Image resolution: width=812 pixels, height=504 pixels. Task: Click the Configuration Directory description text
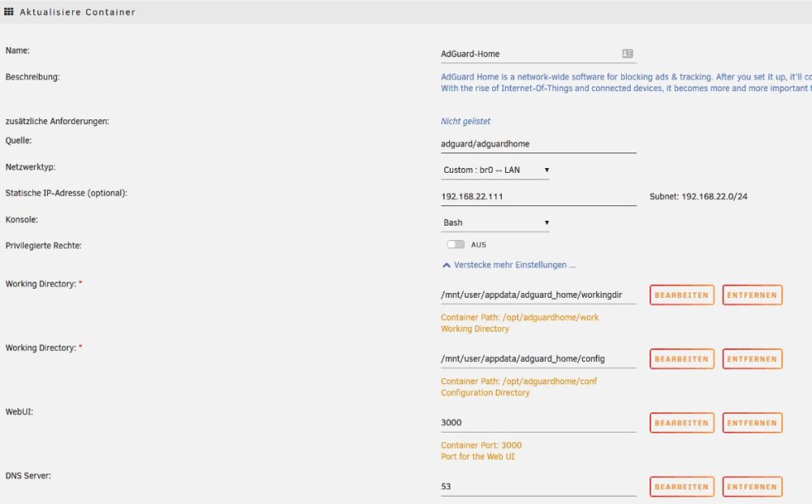point(486,393)
